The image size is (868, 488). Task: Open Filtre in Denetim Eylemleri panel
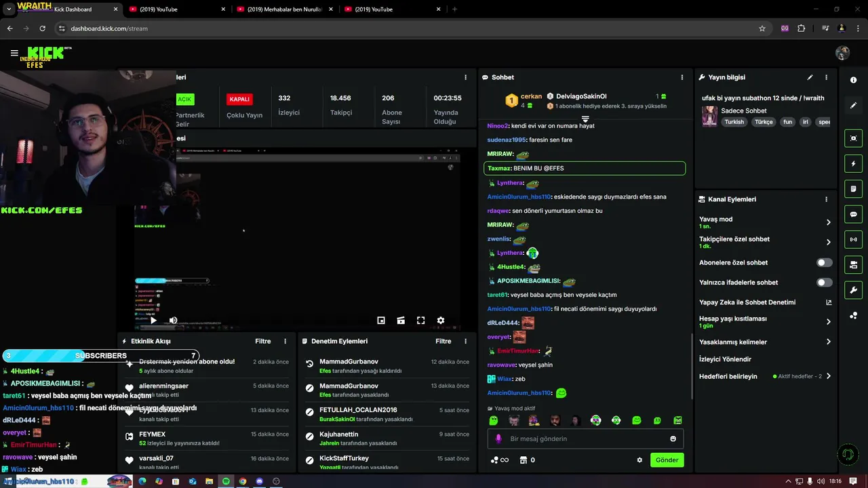tap(443, 341)
